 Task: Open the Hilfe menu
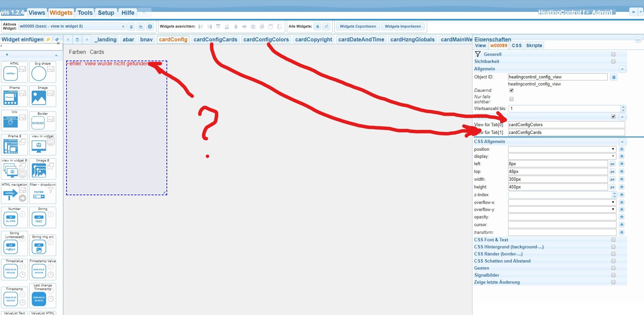click(128, 13)
